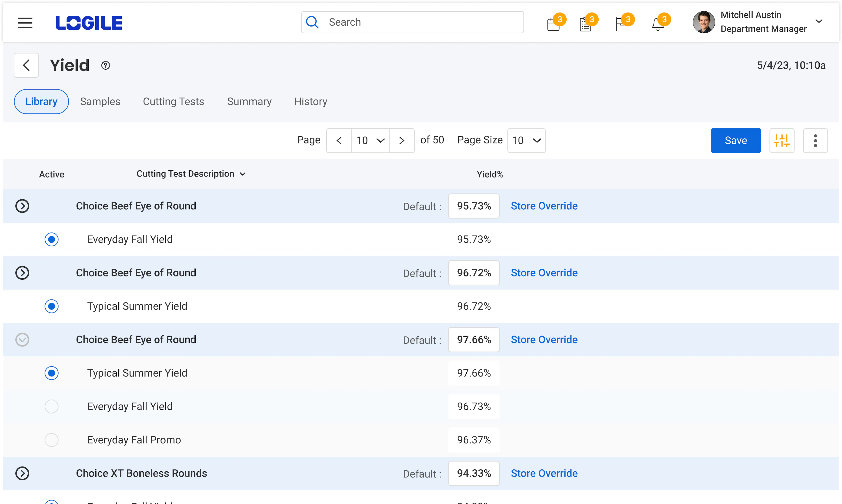This screenshot has width=842, height=504.
Task: Switch to the Cutting Tests tab
Action: pyautogui.click(x=173, y=102)
